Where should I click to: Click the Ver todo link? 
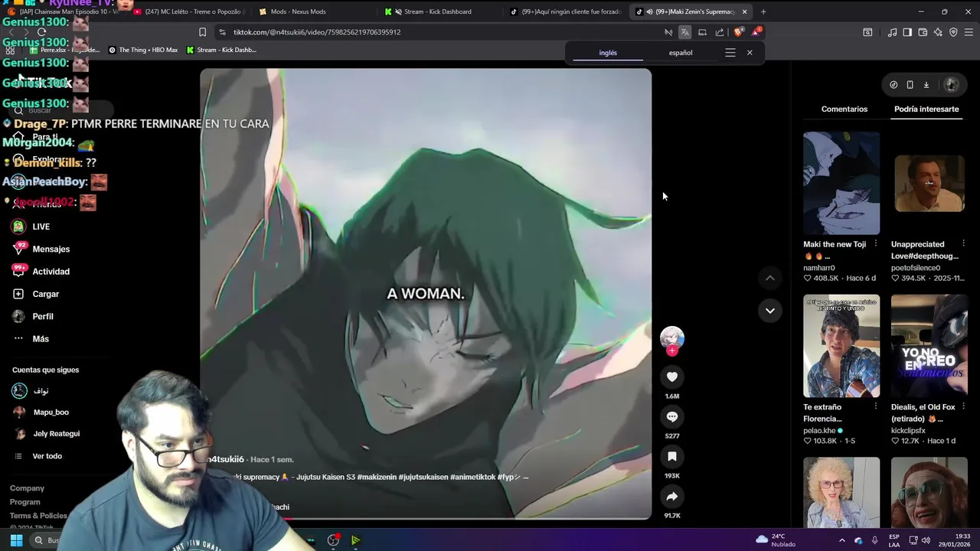47,456
